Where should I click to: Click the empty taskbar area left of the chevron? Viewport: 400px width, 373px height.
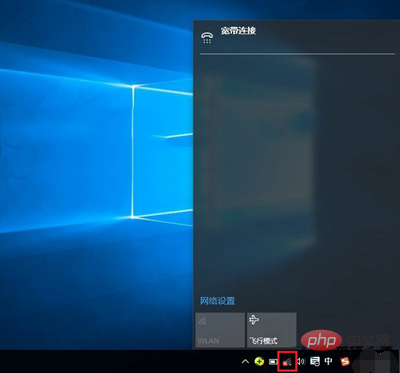click(x=120, y=361)
